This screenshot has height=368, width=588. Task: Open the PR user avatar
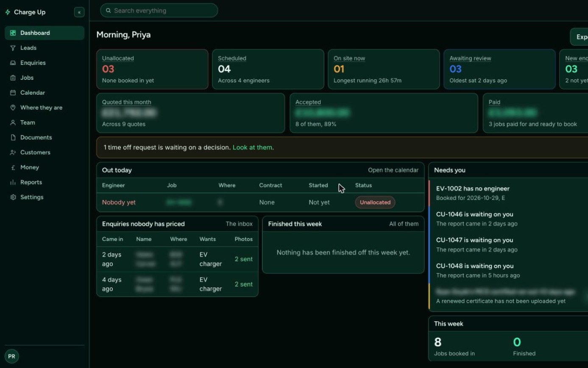[12, 357]
